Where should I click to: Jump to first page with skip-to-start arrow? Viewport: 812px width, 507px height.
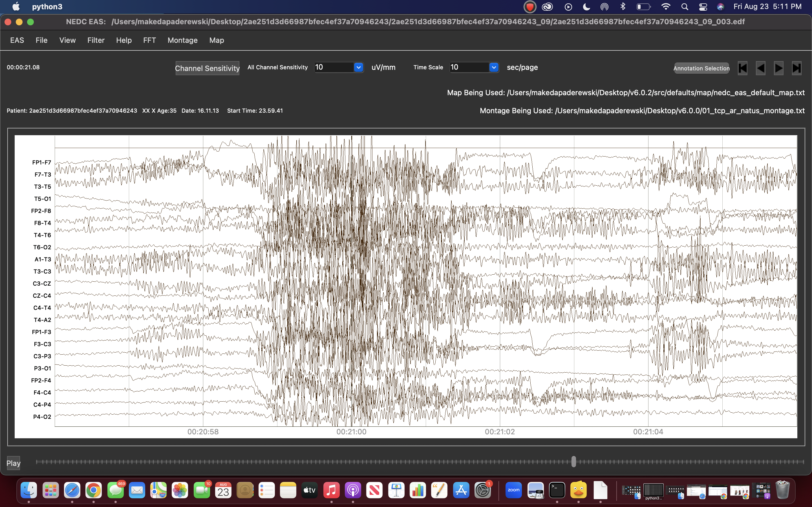point(742,68)
